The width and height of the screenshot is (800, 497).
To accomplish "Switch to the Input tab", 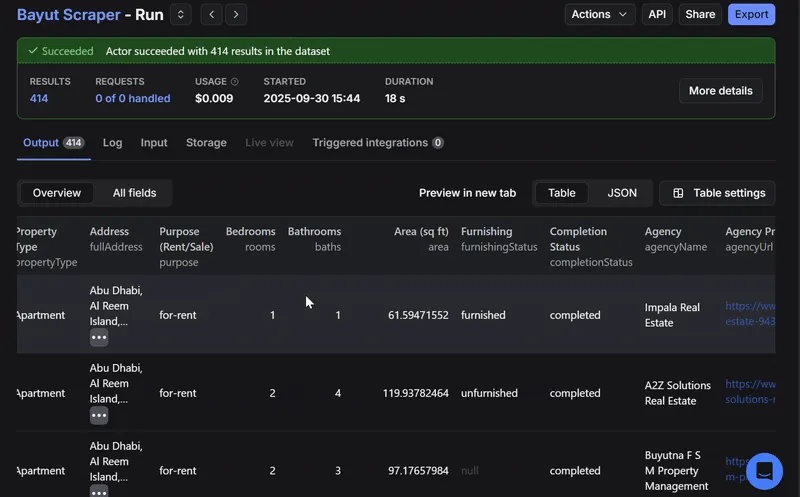I will 154,143.
